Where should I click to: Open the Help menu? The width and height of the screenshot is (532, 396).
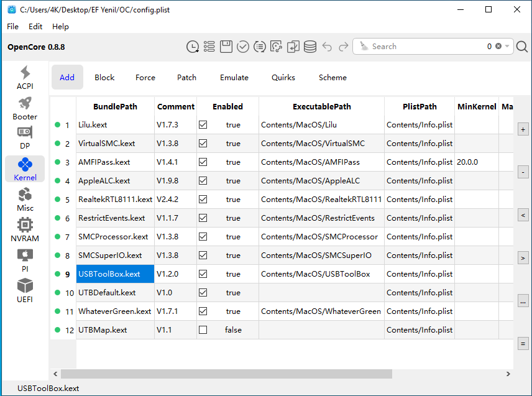click(x=60, y=27)
